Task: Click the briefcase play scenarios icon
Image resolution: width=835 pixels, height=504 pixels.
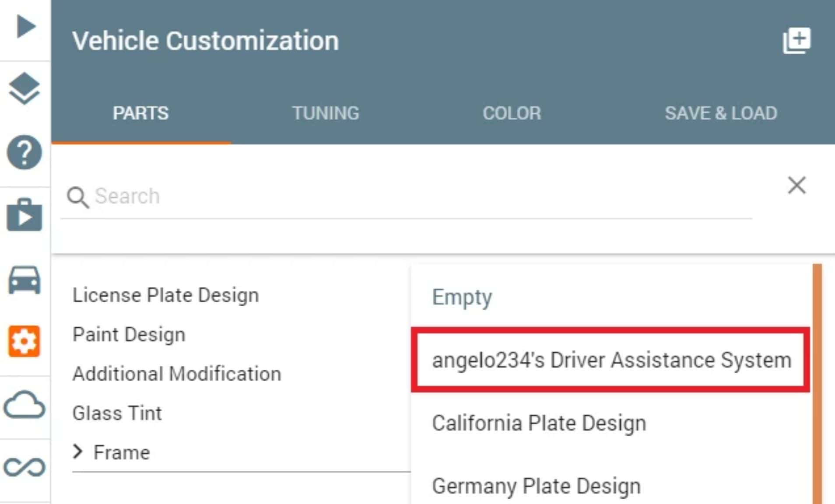Action: point(25,215)
